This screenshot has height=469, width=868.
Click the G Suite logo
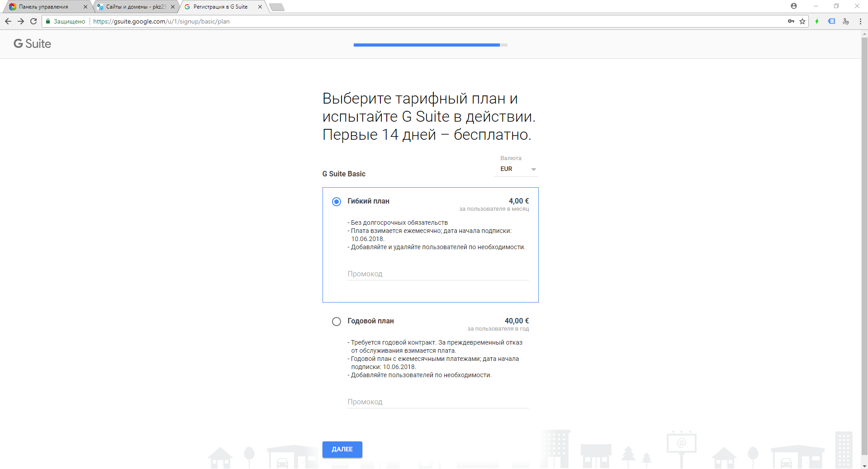pyautogui.click(x=32, y=44)
